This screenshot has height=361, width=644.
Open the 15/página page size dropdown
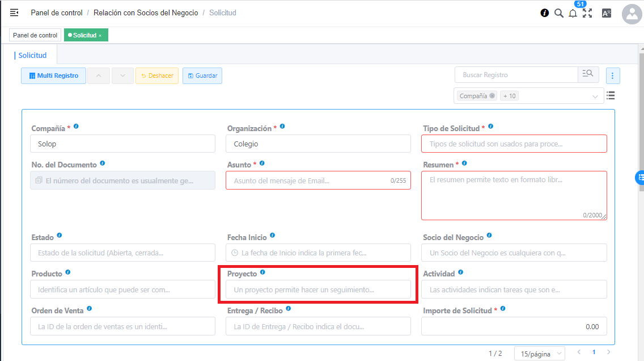pyautogui.click(x=539, y=354)
